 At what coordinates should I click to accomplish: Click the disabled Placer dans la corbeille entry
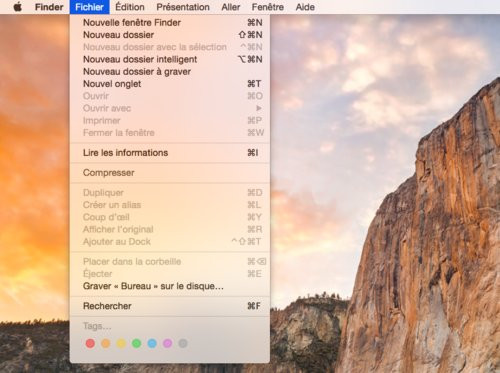click(x=170, y=261)
